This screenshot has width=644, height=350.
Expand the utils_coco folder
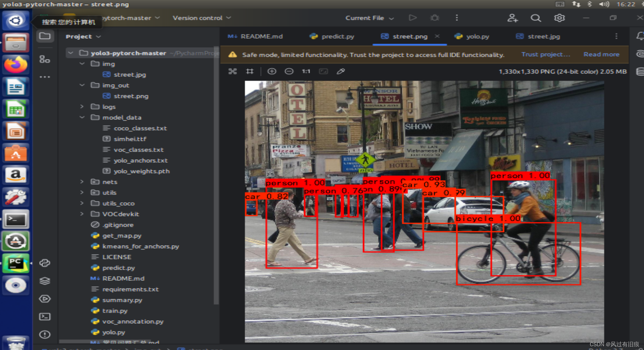pos(82,203)
